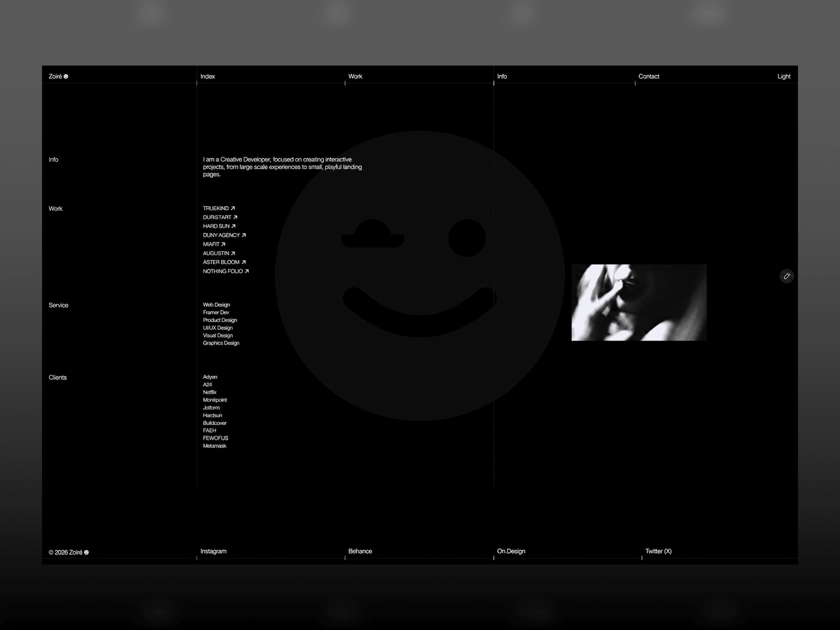Click the arrow icon beside NOTHING FOLIO
Screen dimensions: 840x630
(x=247, y=271)
